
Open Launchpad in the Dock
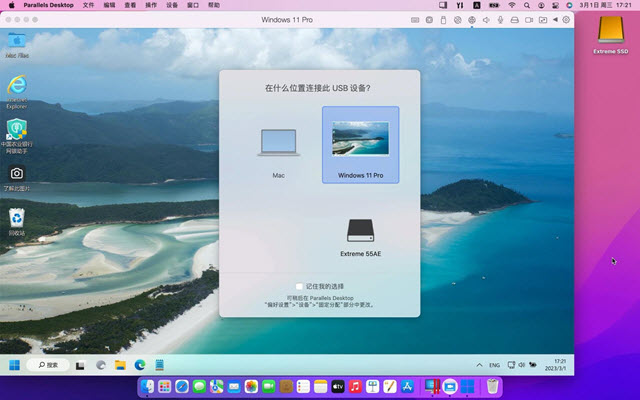[x=164, y=386]
